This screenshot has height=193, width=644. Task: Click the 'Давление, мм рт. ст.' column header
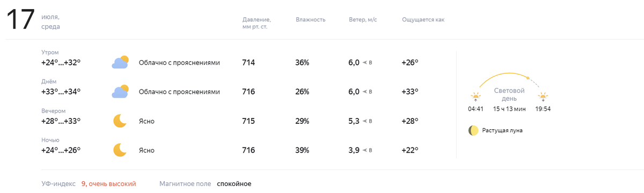tap(257, 23)
